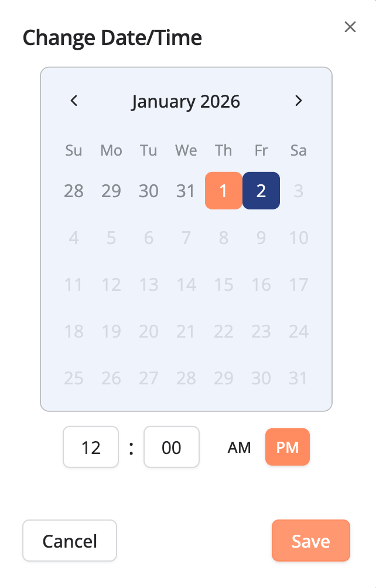Screen dimensions: 376x588
Task: Select January 1 on the calendar
Action: coord(224,191)
